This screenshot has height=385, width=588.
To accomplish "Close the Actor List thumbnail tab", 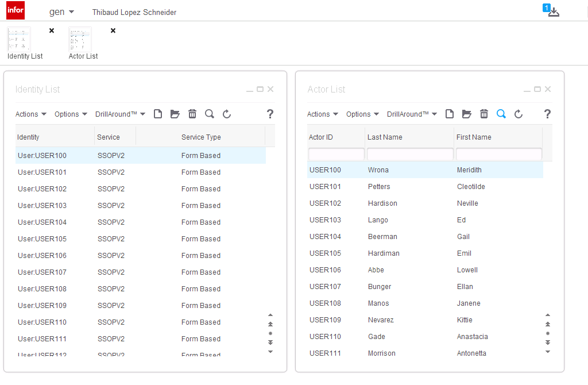I will click(113, 30).
